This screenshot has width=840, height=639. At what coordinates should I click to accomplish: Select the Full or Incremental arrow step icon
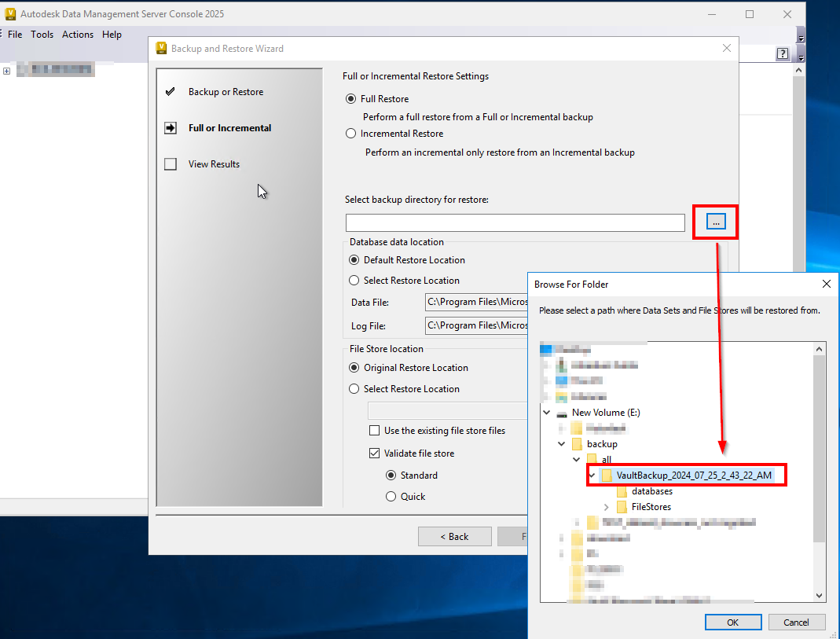coord(170,127)
